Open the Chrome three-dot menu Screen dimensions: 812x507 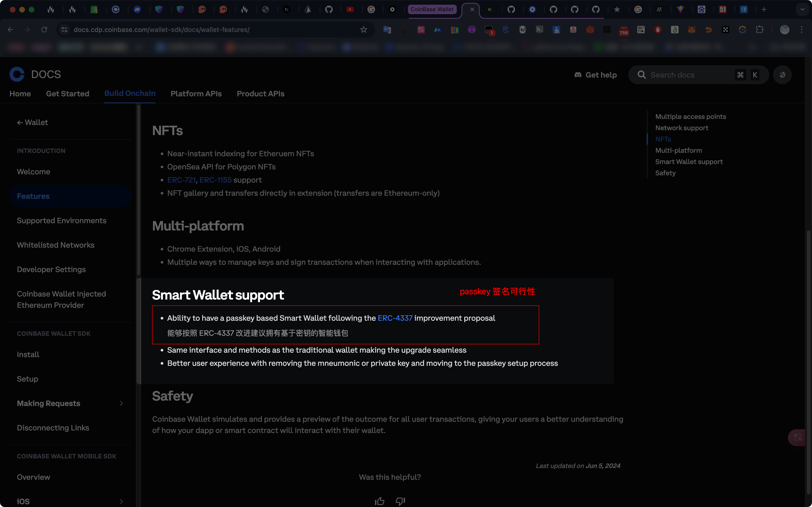click(x=802, y=30)
